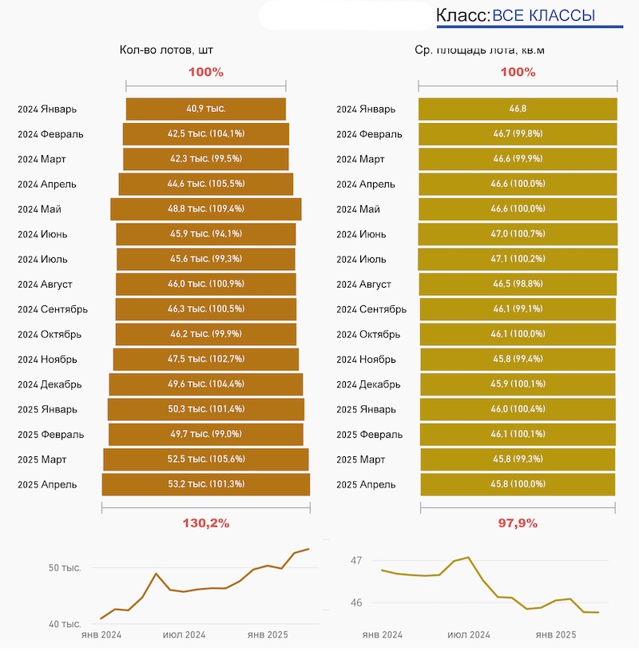The image size is (639, 672).
Task: Click the 130,2% total growth label
Action: 206,523
